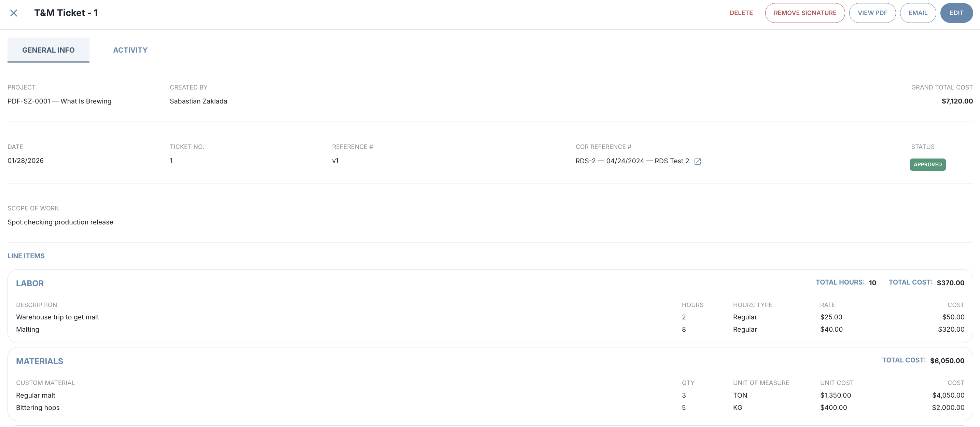Click the $2,000.00 material cost

point(948,408)
